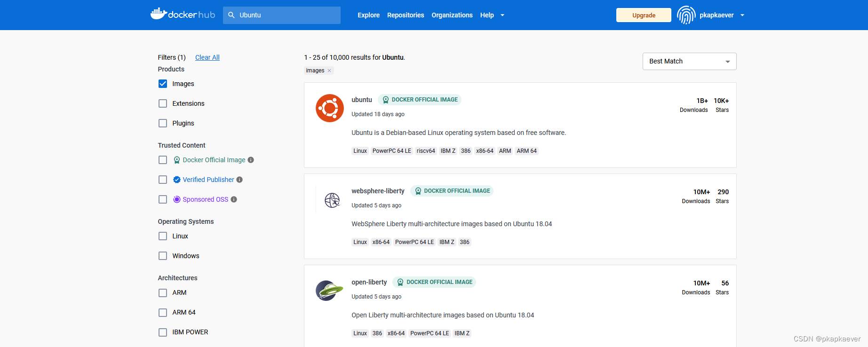Enable the Sponsored OSS filter checkbox
This screenshot has height=347, width=868.
163,199
